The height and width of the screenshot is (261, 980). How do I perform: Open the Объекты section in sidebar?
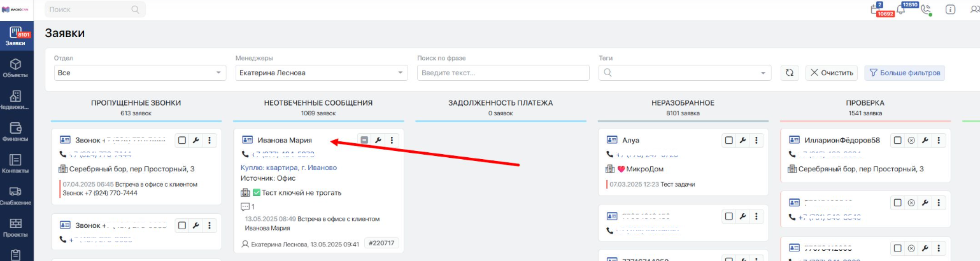(x=15, y=69)
